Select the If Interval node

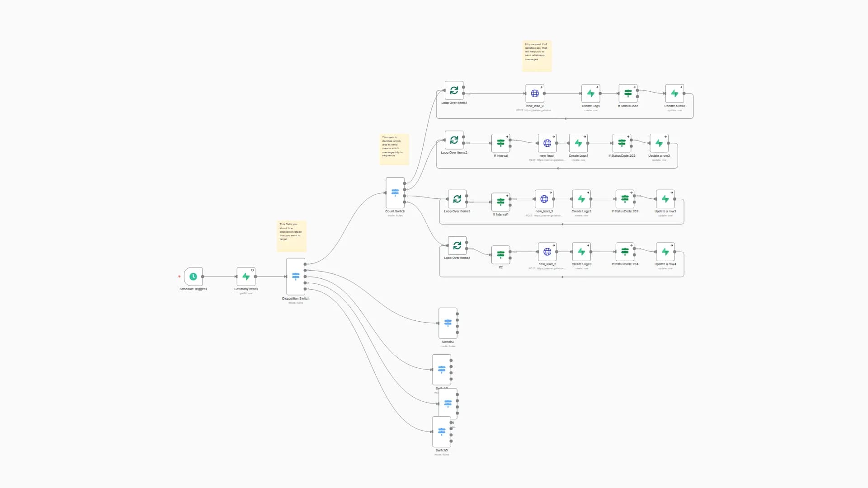pos(500,143)
